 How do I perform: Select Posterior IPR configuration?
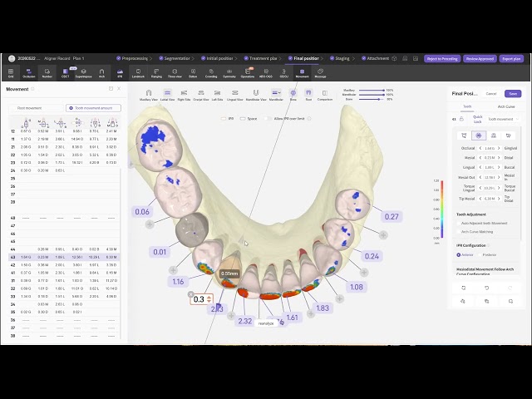480,255
